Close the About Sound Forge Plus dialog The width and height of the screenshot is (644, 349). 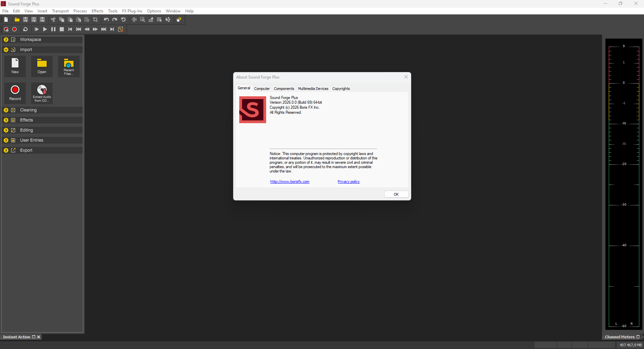point(406,77)
